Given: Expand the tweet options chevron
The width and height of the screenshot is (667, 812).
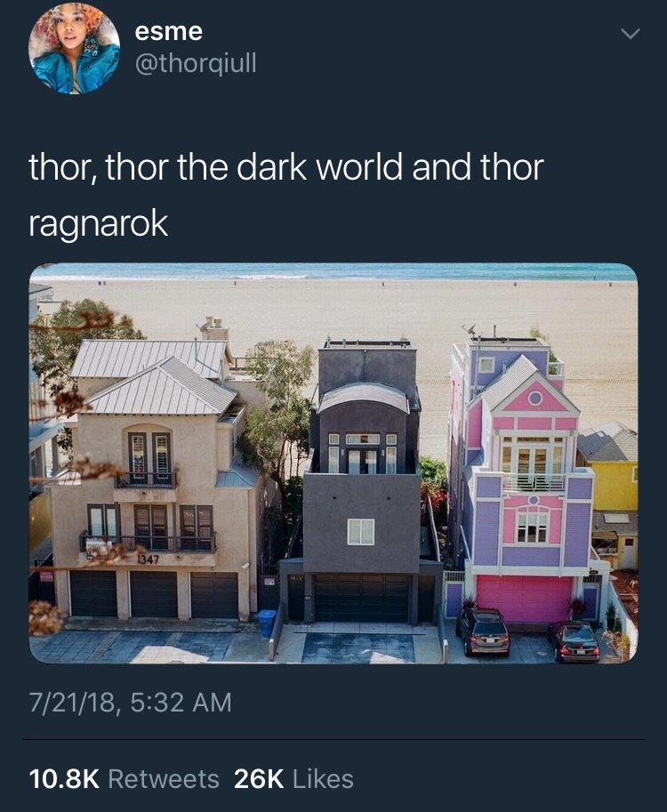Looking at the screenshot, I should [631, 34].
